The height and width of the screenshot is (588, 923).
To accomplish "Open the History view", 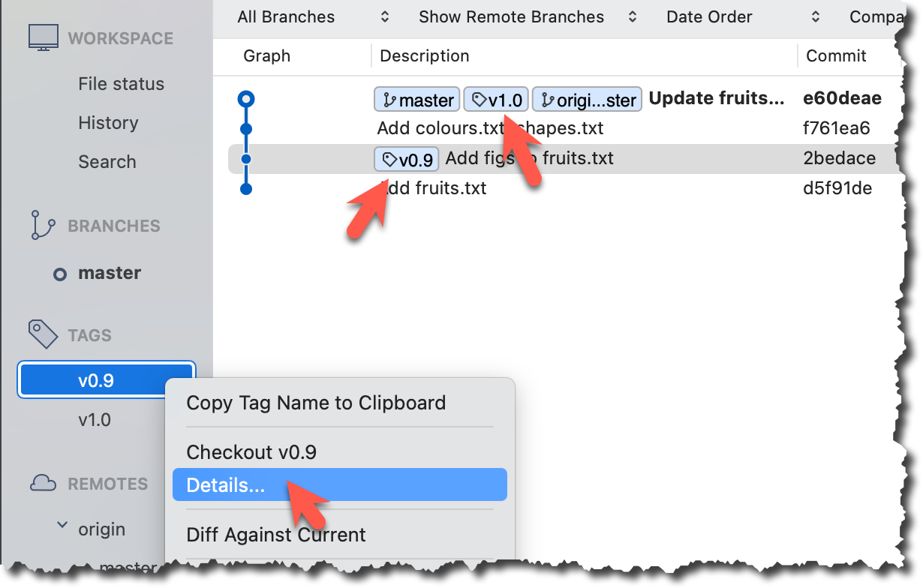I will coord(108,123).
